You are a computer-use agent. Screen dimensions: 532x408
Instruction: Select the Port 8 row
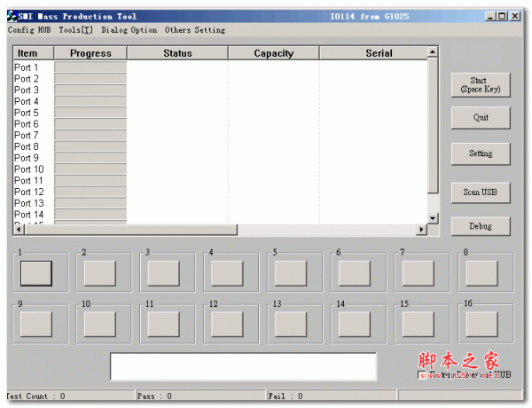click(221, 146)
